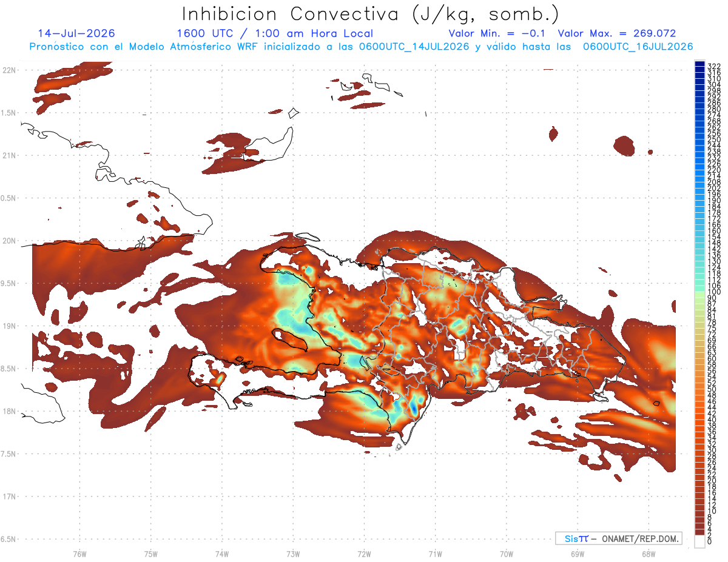Click the 17N latitude label
Viewport: 728px width, 562px height.
click(x=9, y=497)
